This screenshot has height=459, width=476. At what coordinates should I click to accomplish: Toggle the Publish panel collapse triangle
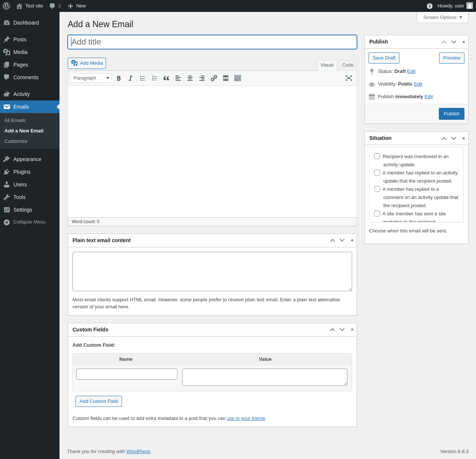click(464, 42)
